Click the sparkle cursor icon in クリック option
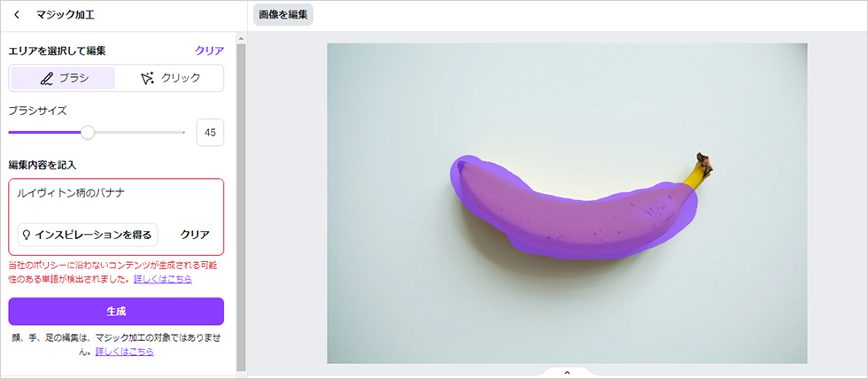 pos(147,79)
